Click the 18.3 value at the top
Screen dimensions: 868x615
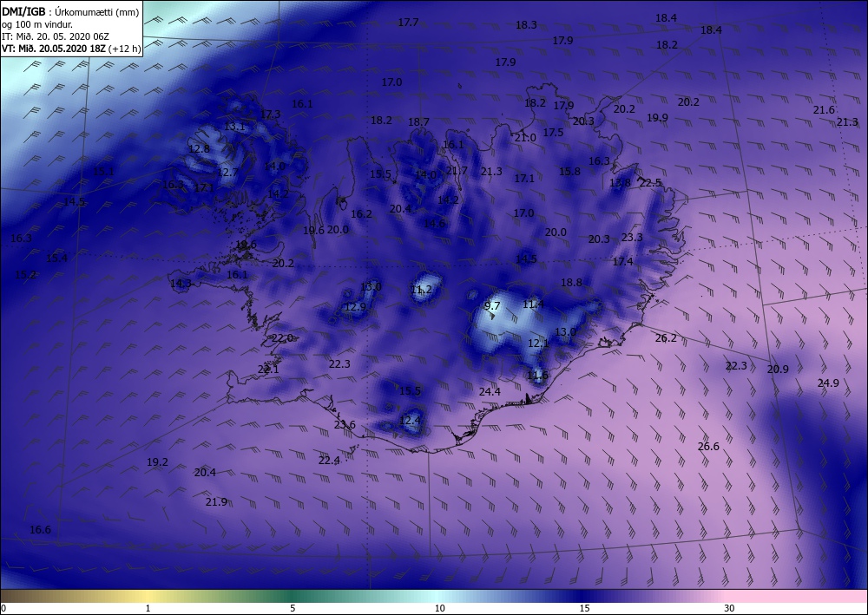pos(527,24)
